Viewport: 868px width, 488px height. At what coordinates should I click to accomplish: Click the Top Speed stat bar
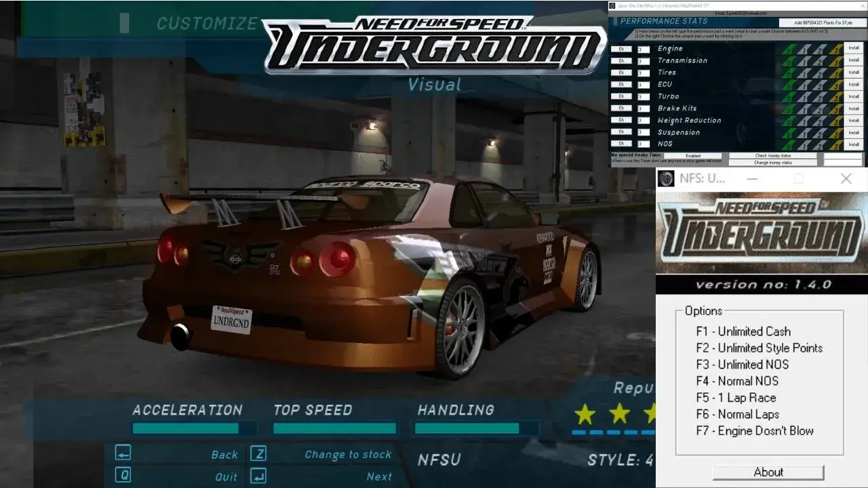coord(335,428)
